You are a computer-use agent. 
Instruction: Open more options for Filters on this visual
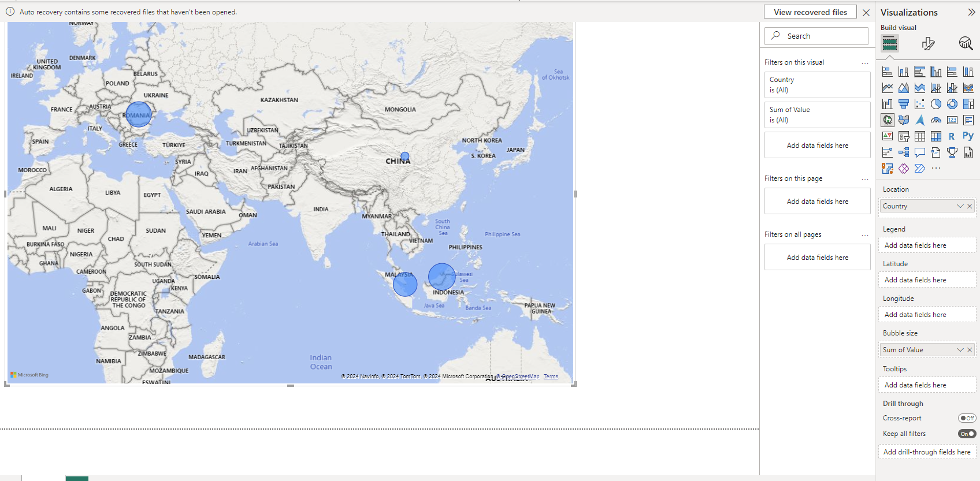865,63
